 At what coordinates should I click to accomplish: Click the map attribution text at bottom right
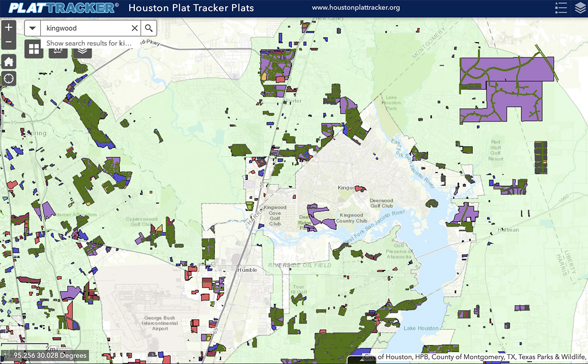click(x=475, y=357)
